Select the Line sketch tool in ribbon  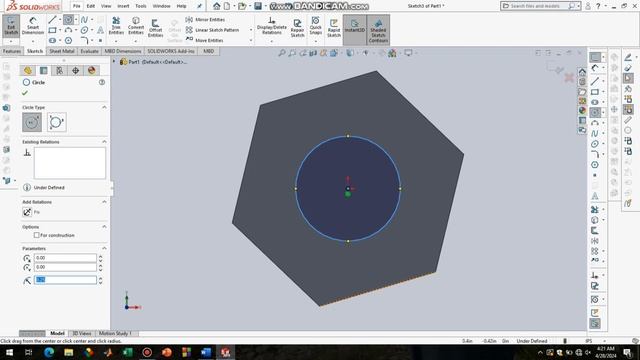[52, 20]
